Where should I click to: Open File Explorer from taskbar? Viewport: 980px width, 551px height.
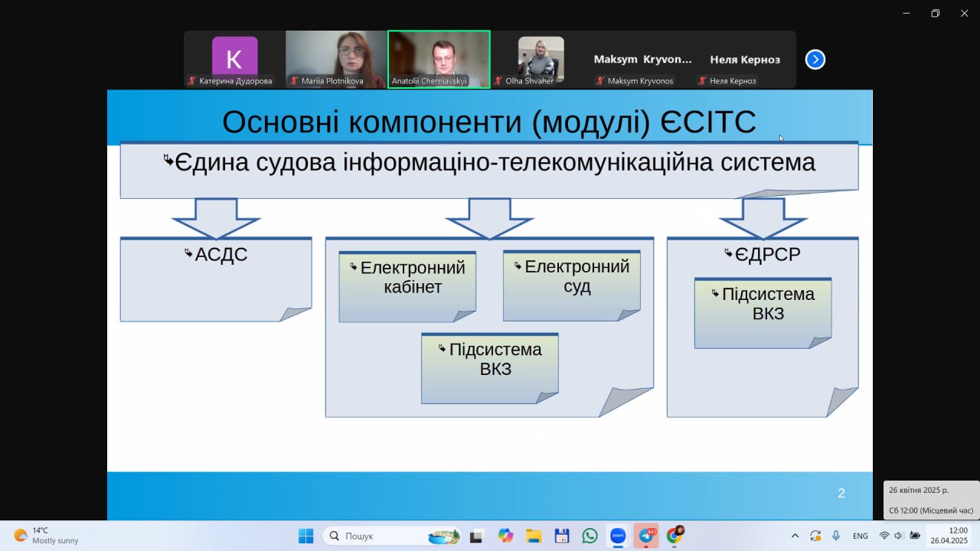(x=534, y=536)
